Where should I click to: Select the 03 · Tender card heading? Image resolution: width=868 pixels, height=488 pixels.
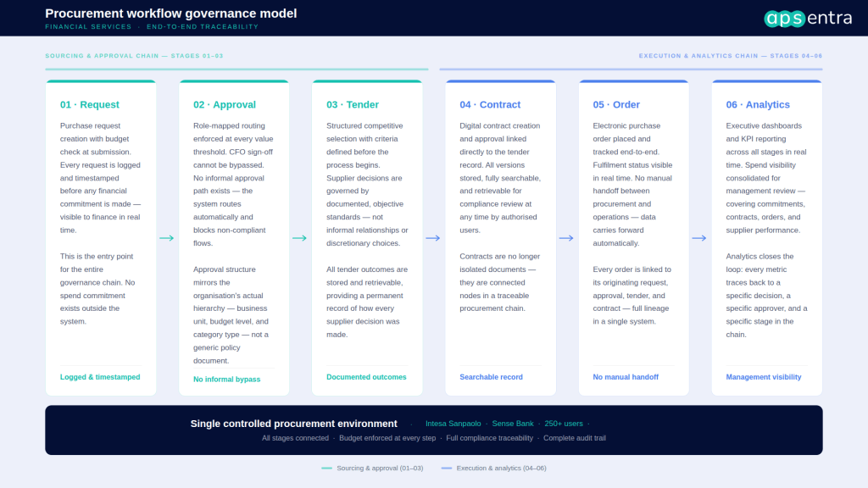click(353, 104)
